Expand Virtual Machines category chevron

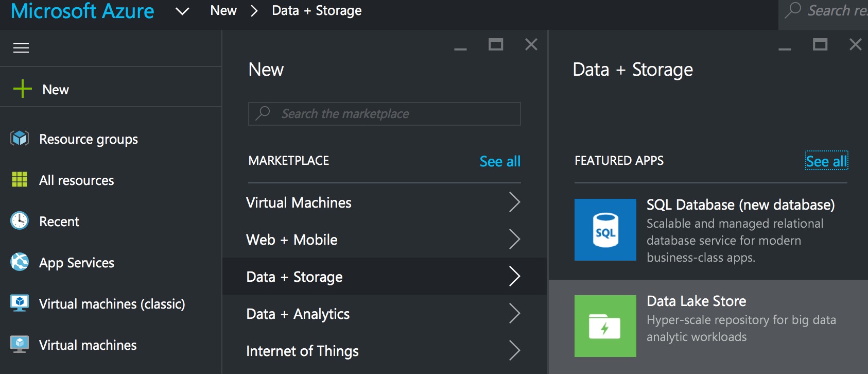(x=514, y=202)
